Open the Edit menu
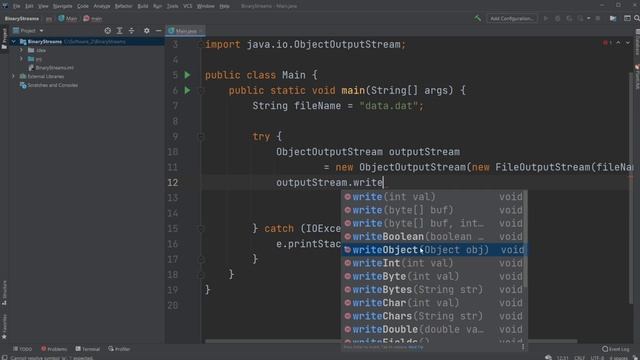Image resolution: width=640 pixels, height=360 pixels. [x=29, y=6]
